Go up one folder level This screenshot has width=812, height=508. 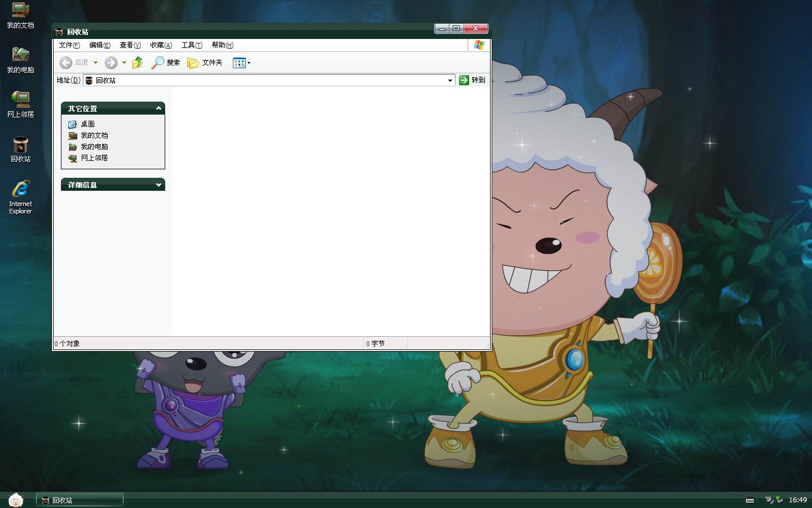coord(138,63)
